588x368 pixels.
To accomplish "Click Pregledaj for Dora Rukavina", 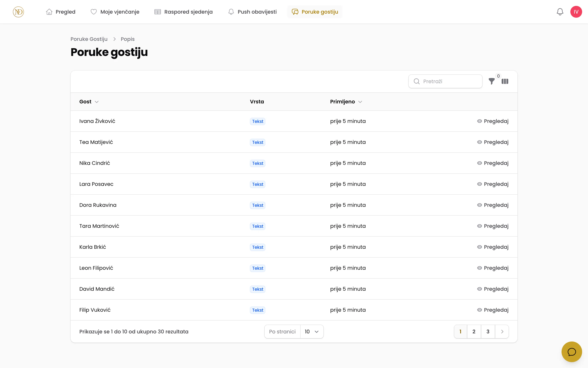I will click(x=492, y=205).
